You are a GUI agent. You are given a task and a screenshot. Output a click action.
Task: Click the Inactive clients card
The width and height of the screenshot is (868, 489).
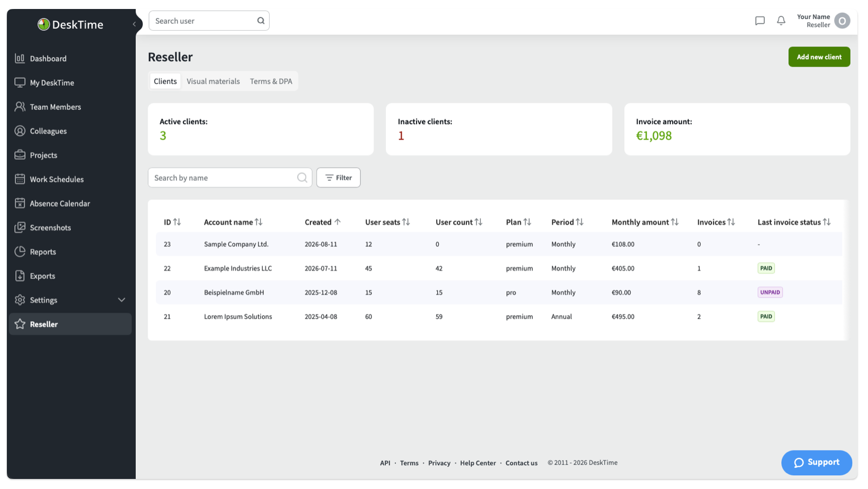click(x=499, y=129)
